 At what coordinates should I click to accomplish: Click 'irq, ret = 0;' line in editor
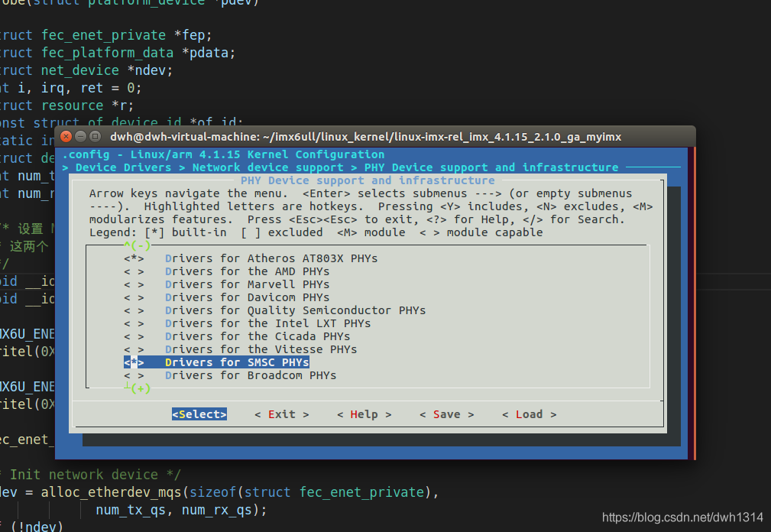point(92,88)
